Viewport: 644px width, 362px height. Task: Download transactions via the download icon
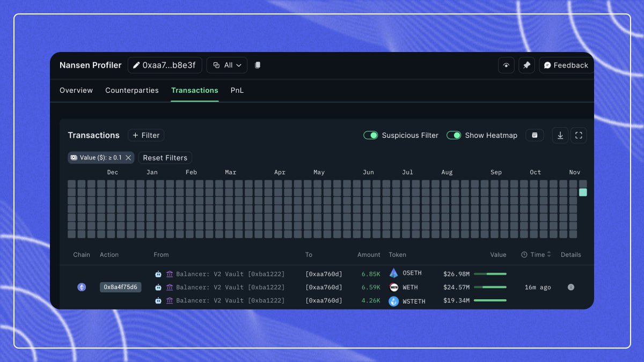pyautogui.click(x=560, y=135)
